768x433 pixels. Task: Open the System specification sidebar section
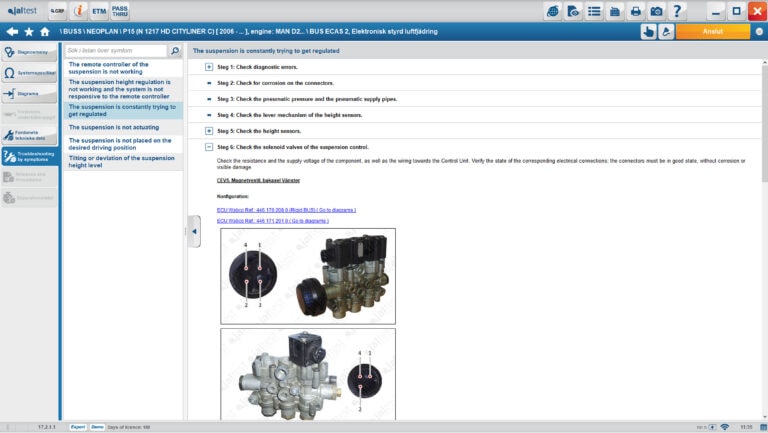[x=29, y=73]
